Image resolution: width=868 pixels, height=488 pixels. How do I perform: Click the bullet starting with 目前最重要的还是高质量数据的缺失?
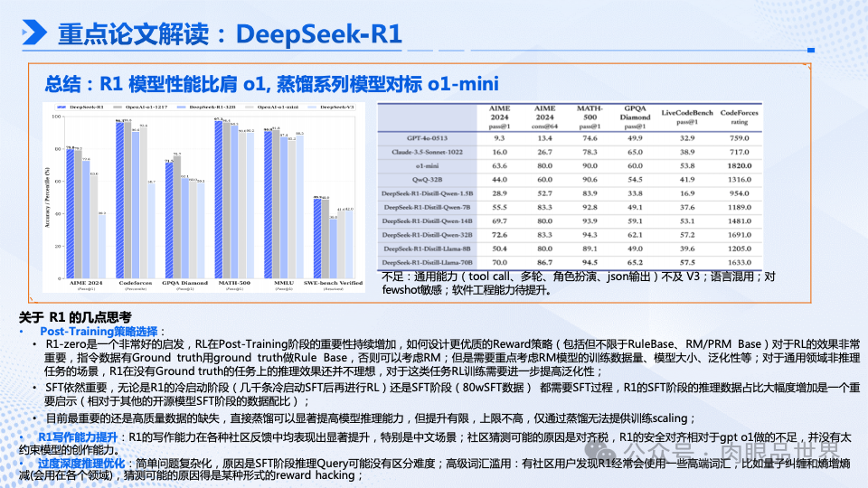click(371, 418)
